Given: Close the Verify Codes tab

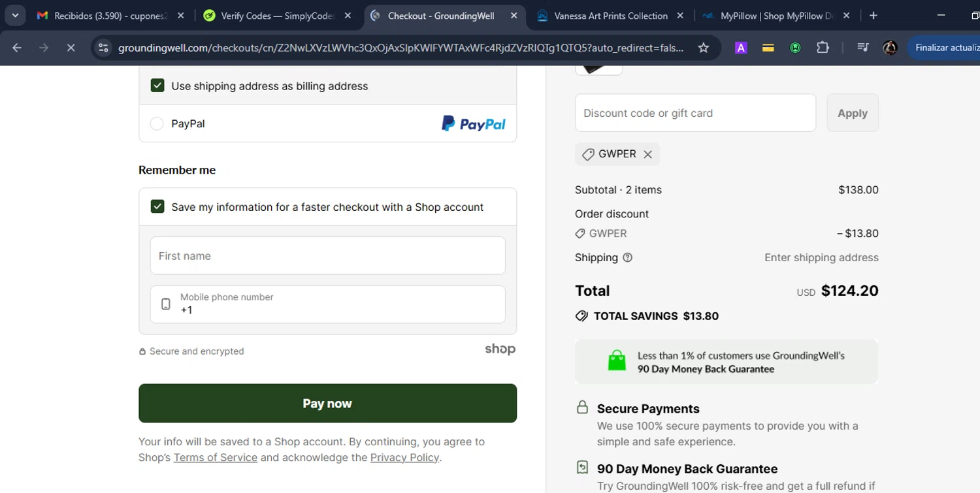Looking at the screenshot, I should [348, 16].
